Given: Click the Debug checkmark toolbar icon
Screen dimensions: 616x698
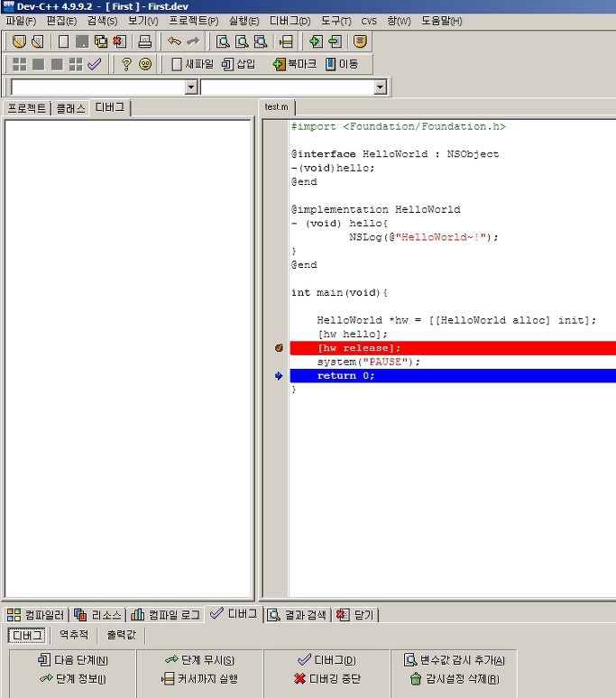Looking at the screenshot, I should coord(95,64).
